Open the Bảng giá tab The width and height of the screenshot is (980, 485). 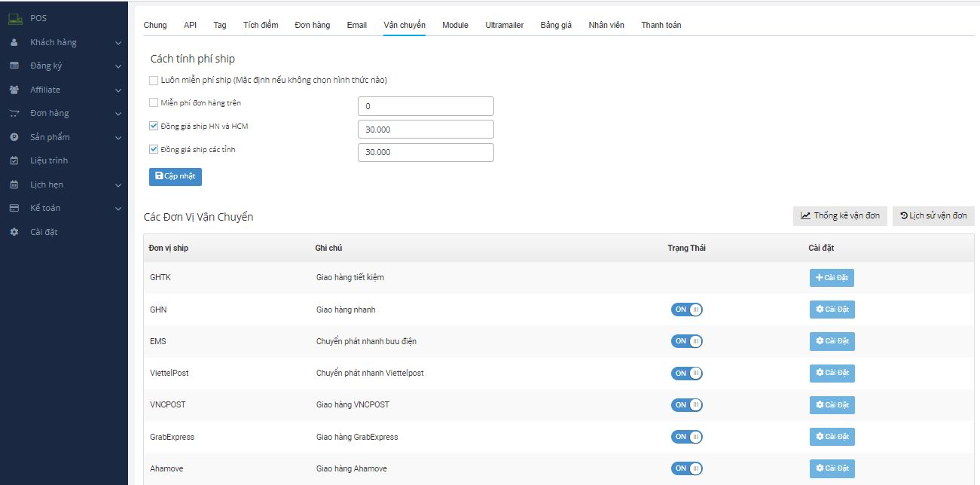click(556, 25)
